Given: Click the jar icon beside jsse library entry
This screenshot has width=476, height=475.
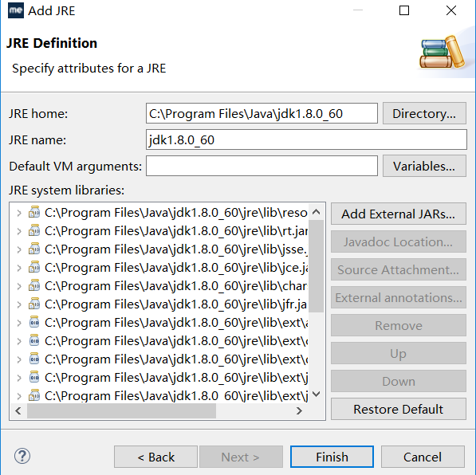Looking at the screenshot, I should pyautogui.click(x=34, y=249).
